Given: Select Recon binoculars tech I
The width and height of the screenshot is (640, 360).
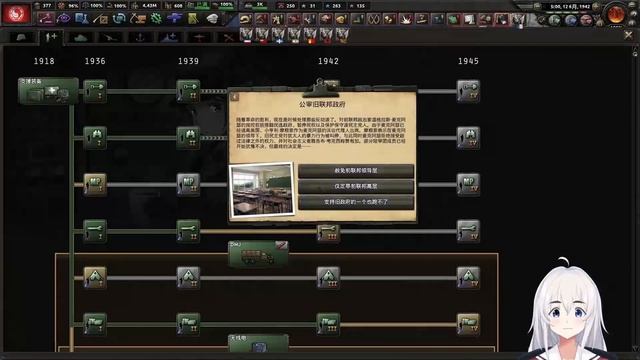Looking at the screenshot, I should pyautogui.click(x=95, y=138).
